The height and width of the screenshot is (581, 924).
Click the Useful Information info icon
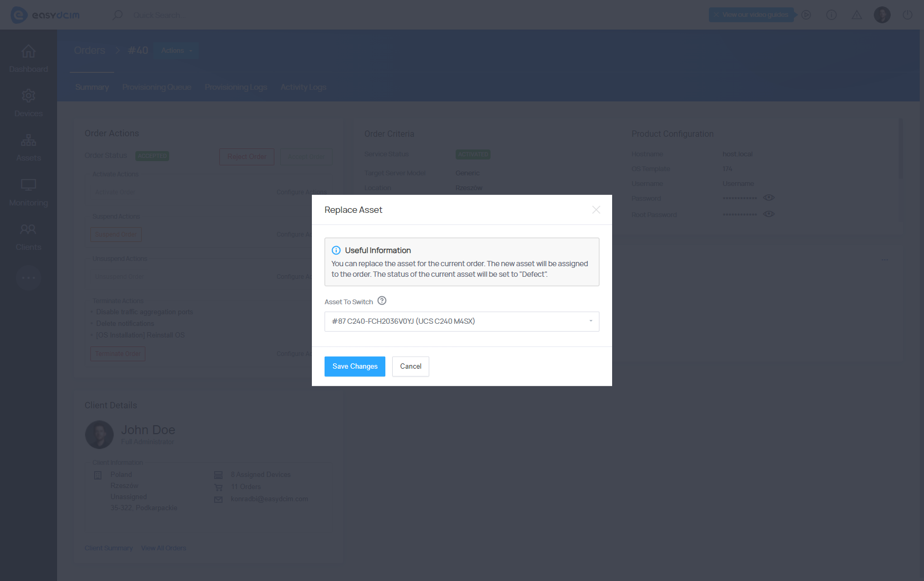336,250
